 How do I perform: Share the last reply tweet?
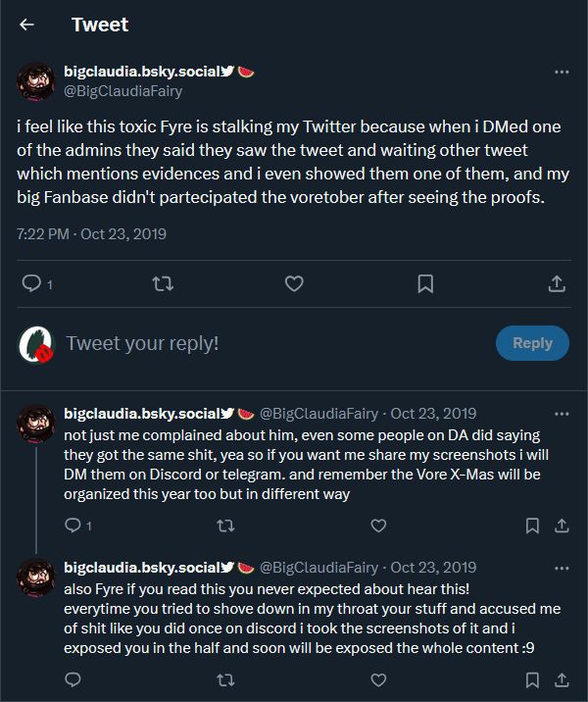(x=562, y=678)
